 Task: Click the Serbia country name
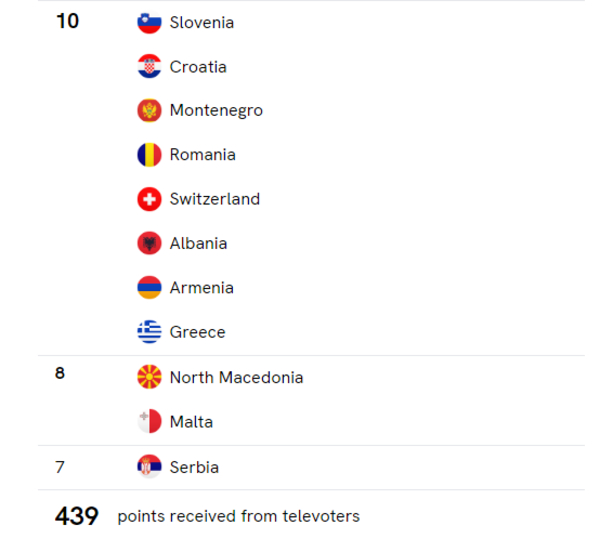tap(194, 467)
